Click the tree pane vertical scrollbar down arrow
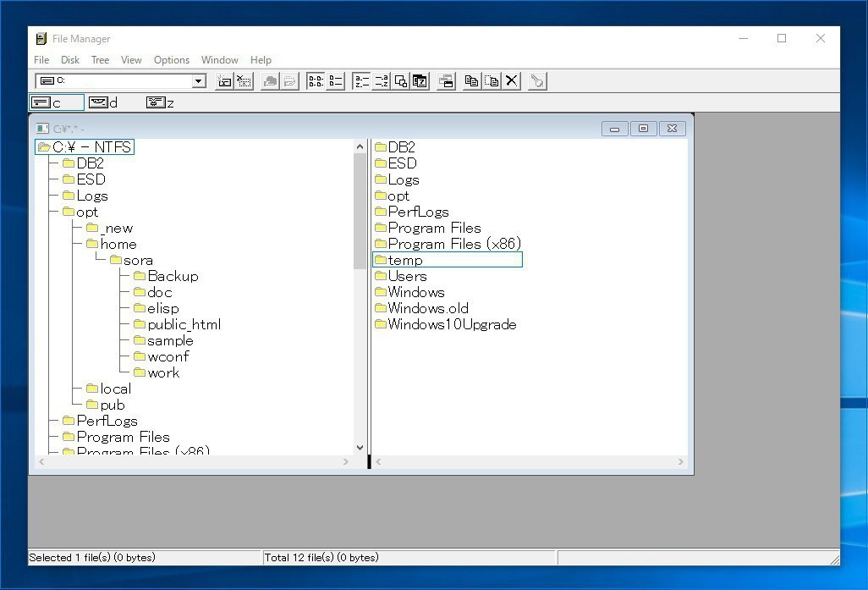 (x=360, y=448)
